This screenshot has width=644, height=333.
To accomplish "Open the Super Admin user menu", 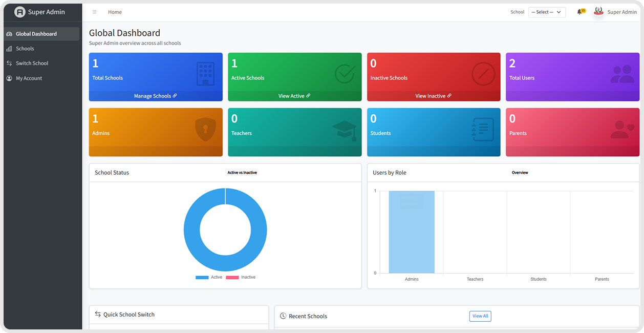I will 621,12.
